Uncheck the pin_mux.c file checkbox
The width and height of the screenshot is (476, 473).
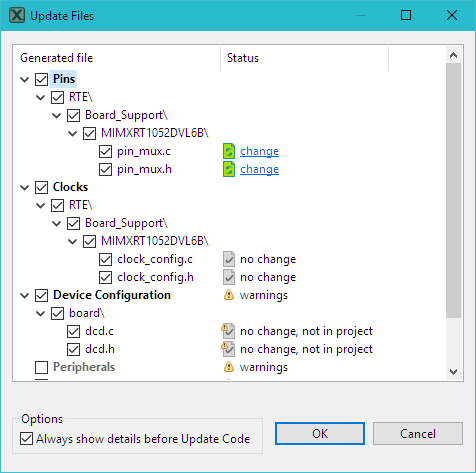click(x=105, y=151)
